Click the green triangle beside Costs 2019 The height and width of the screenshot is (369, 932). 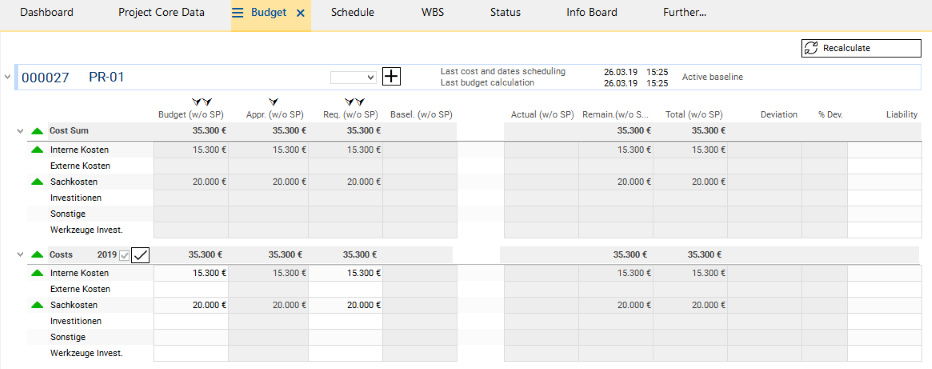[x=37, y=254]
